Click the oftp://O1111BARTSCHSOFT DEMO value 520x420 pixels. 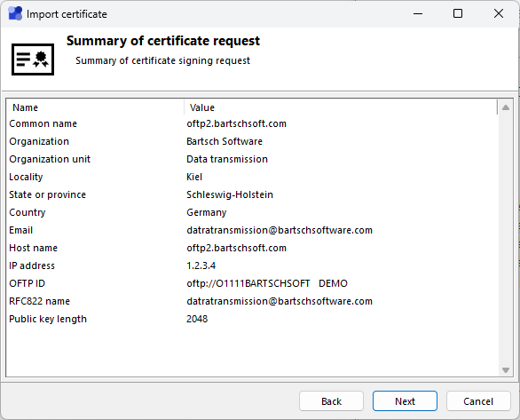tap(267, 283)
